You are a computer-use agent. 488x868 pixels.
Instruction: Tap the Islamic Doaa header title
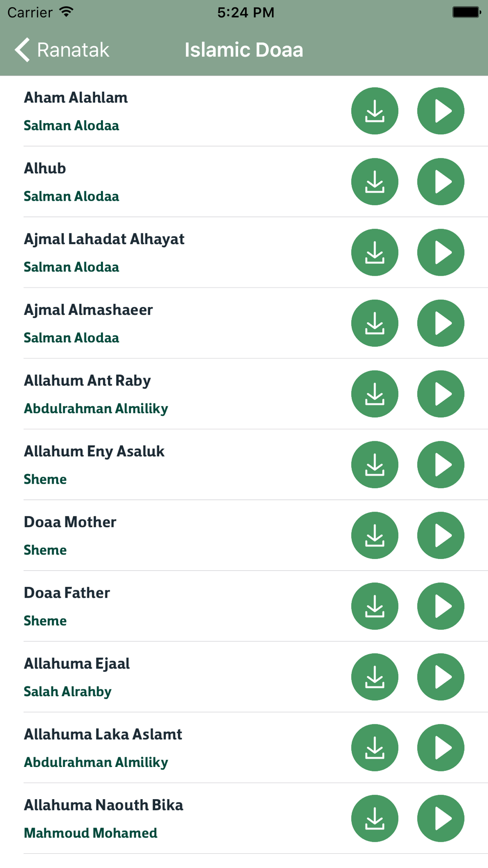(x=244, y=50)
